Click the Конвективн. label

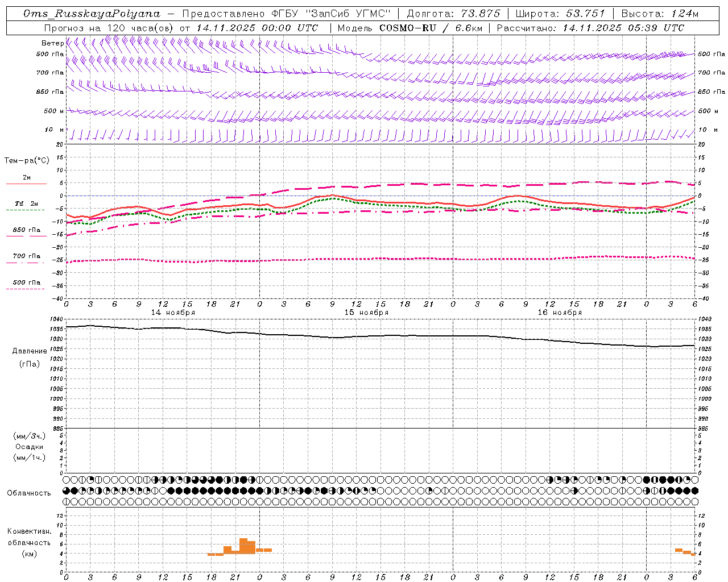click(x=30, y=531)
